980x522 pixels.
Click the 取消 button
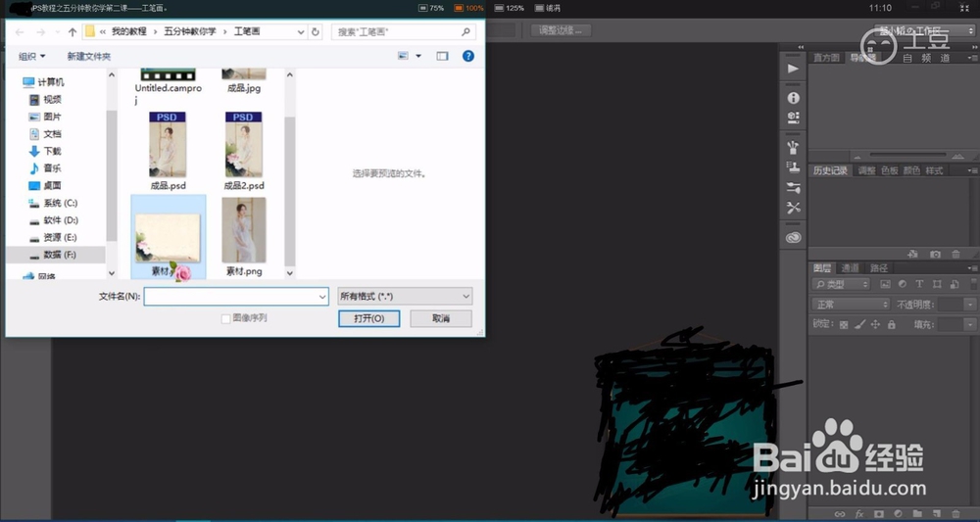click(441, 318)
